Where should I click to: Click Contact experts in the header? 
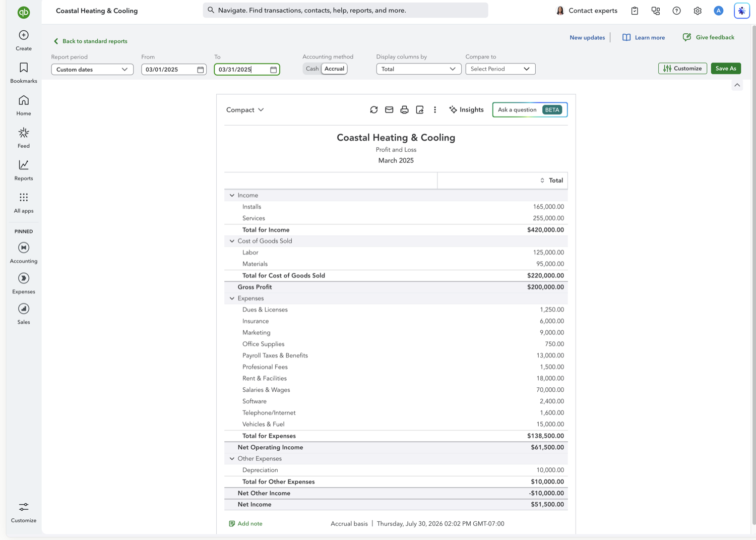coord(587,11)
